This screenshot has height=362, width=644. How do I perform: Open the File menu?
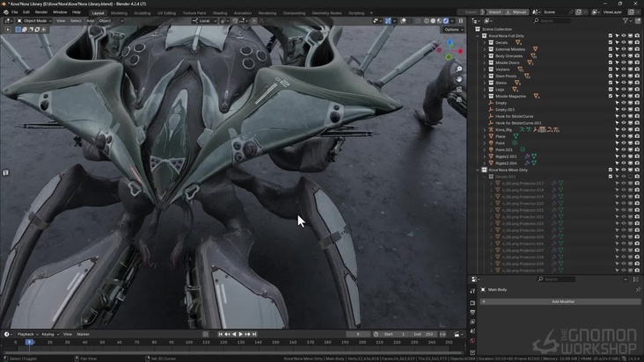[x=14, y=12]
